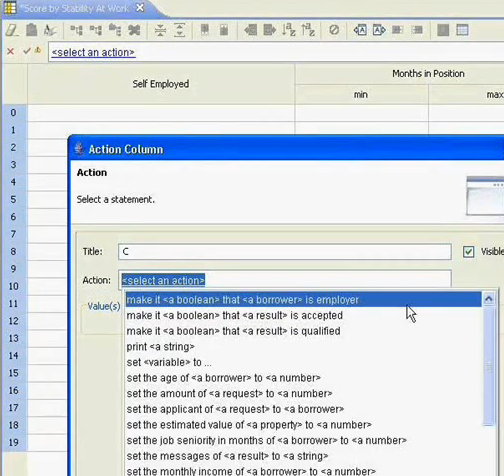Click the Title input field containing C

[x=285, y=252]
